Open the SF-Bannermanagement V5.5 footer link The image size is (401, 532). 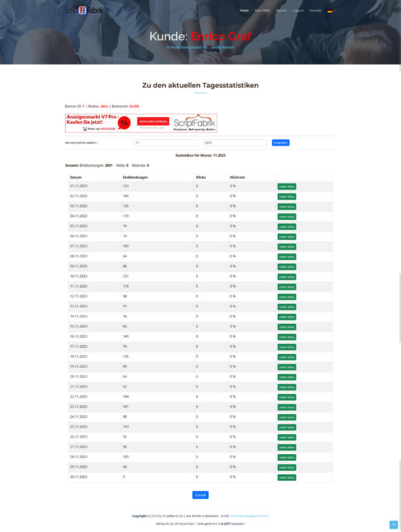[x=249, y=516]
